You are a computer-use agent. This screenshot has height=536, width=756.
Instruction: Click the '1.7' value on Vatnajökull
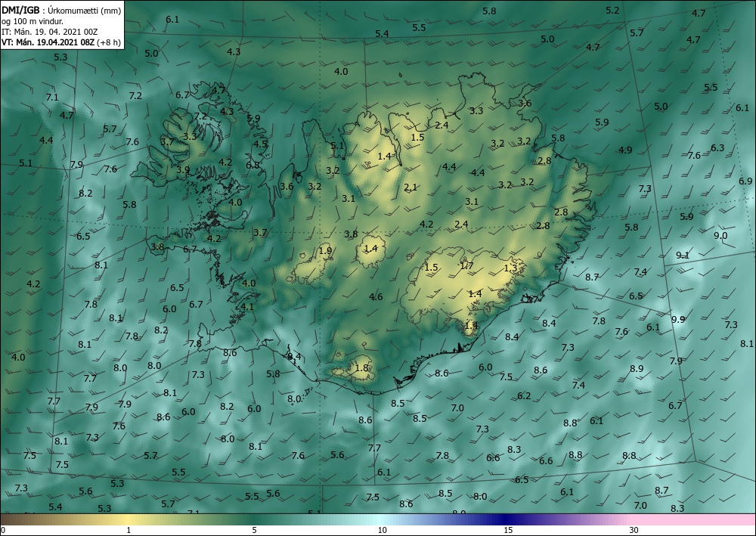point(466,265)
